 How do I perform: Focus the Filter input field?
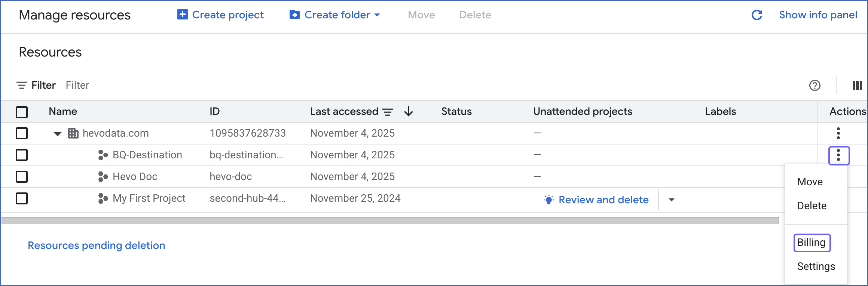pyautogui.click(x=150, y=85)
